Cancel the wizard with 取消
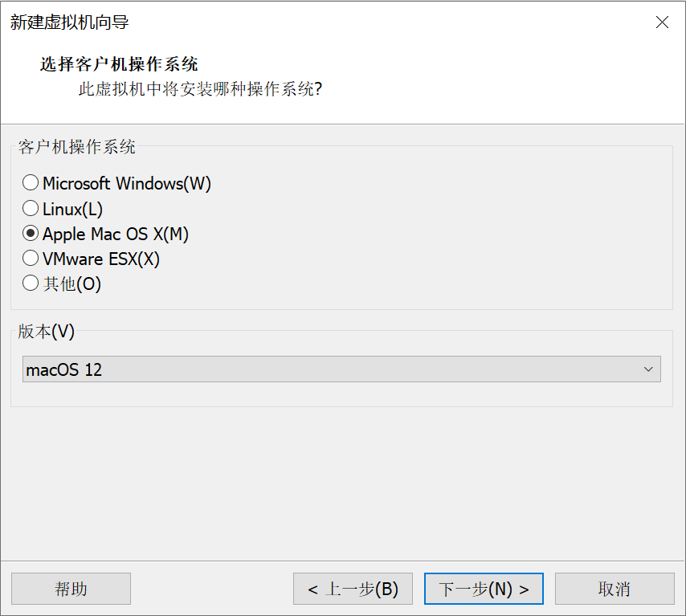The width and height of the screenshot is (686, 616). point(615,589)
